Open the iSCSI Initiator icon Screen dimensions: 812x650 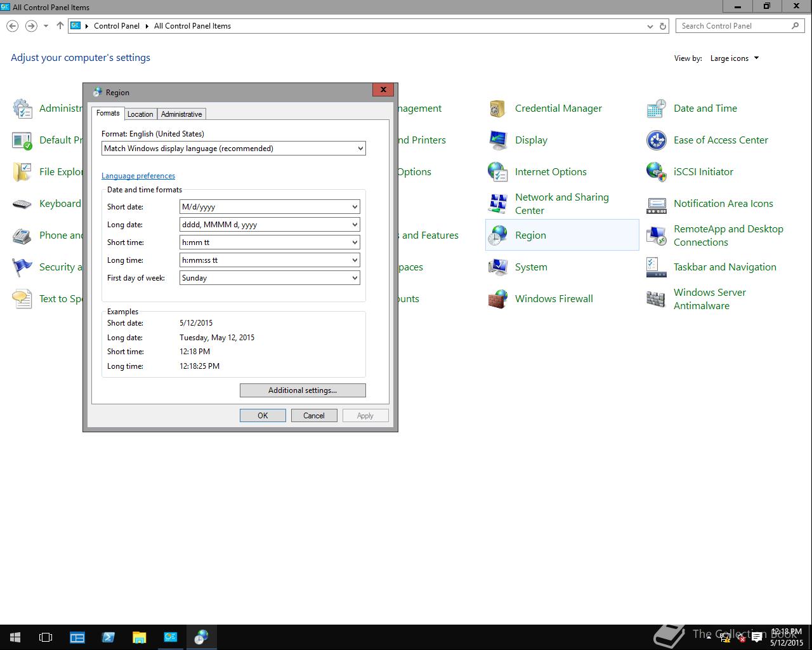[x=656, y=172]
